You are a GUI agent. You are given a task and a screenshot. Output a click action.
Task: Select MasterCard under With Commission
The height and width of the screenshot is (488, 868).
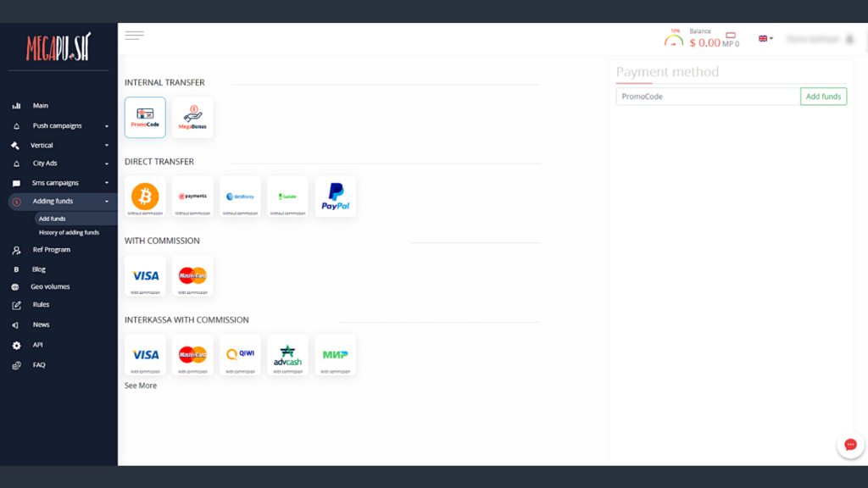pos(192,275)
